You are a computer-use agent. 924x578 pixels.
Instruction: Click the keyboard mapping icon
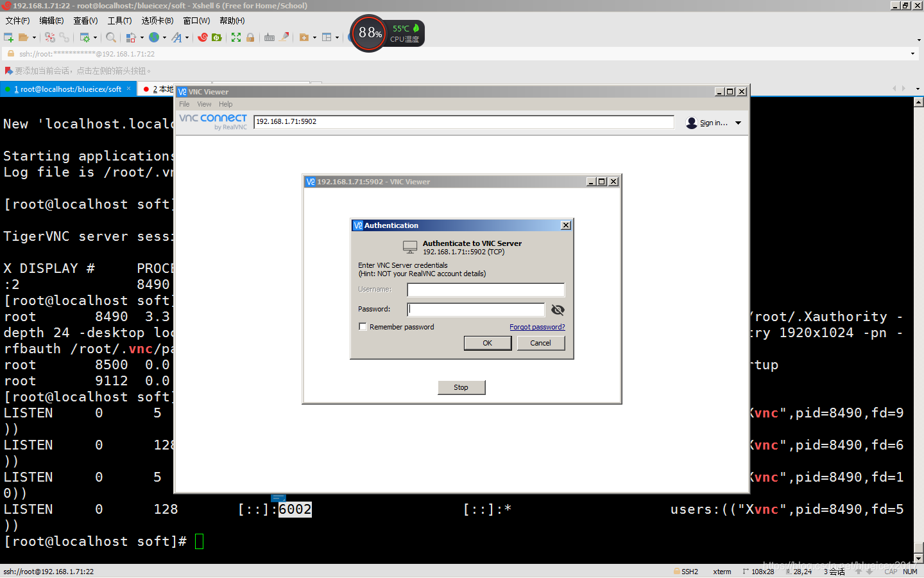coord(269,37)
